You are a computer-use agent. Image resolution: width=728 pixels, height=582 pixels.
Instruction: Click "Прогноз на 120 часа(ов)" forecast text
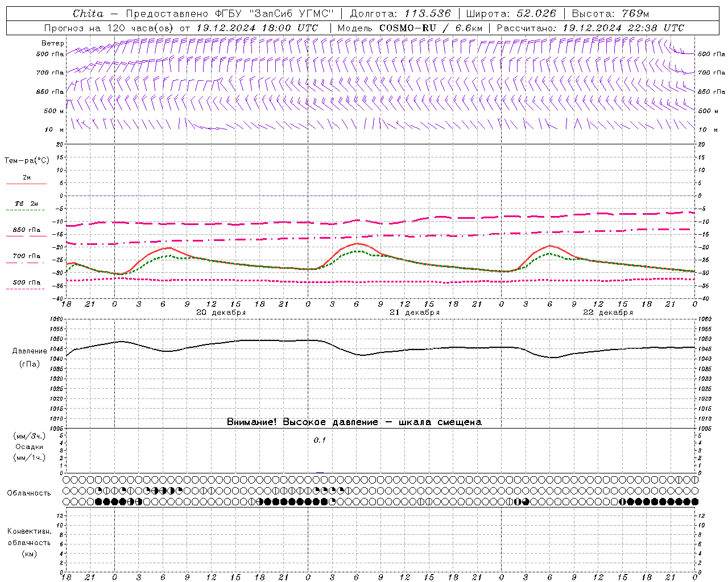pos(109,28)
